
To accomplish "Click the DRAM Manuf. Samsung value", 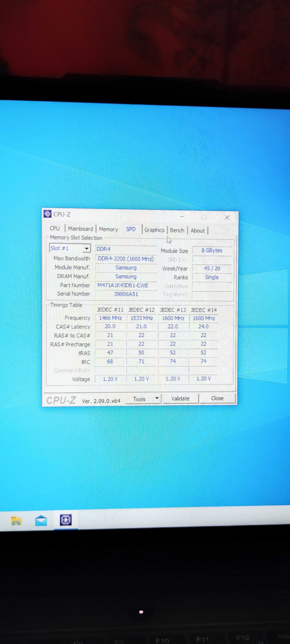I will [126, 276].
